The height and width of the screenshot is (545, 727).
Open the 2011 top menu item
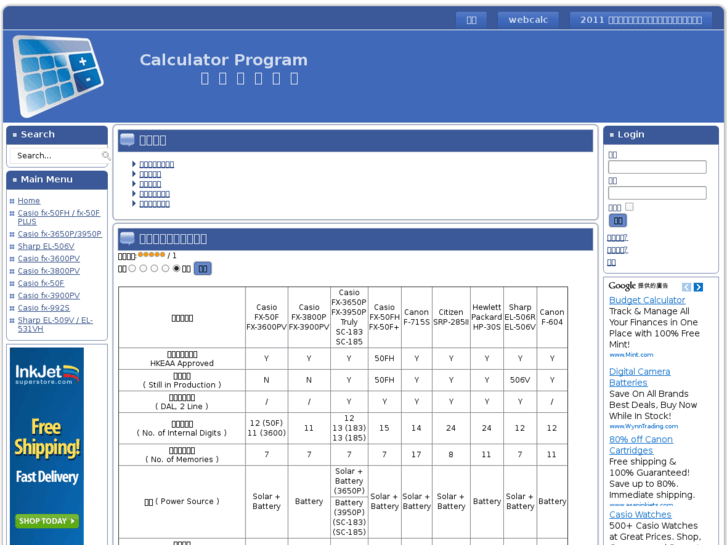641,20
